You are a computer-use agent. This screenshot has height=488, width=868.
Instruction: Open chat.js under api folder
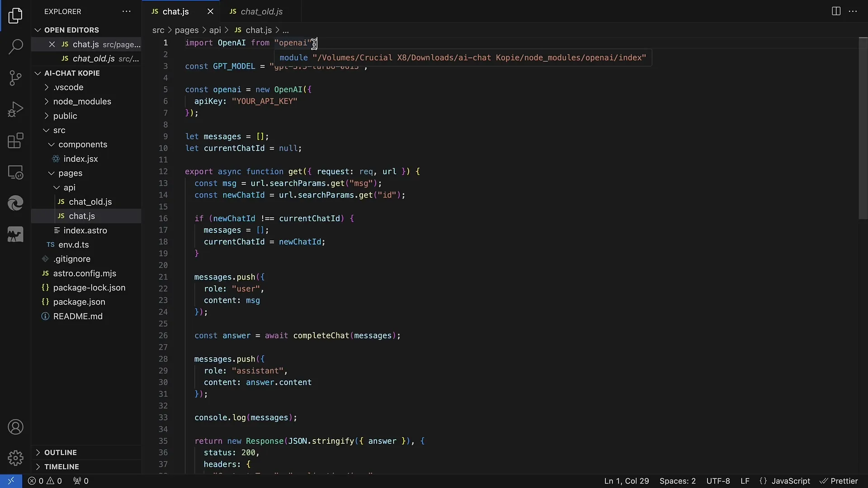click(86, 216)
